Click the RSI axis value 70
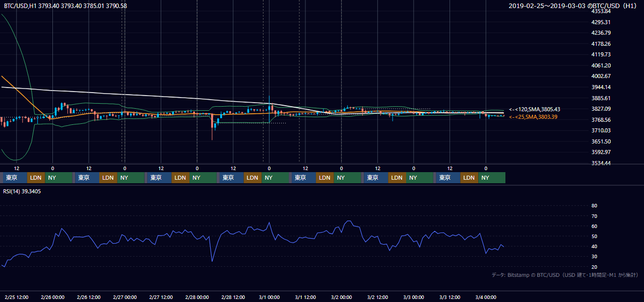This screenshot has height=302, width=644. point(594,216)
